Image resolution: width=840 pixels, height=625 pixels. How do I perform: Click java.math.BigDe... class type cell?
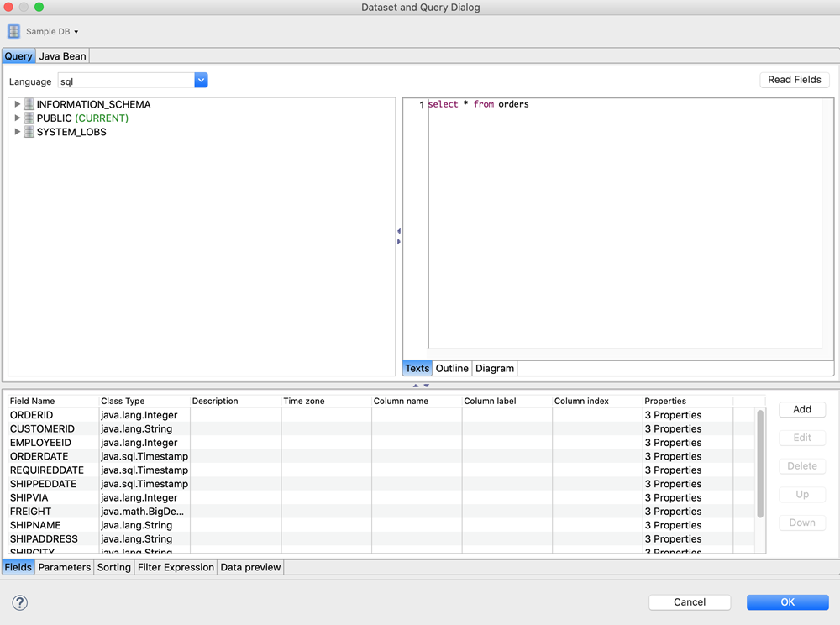click(144, 512)
